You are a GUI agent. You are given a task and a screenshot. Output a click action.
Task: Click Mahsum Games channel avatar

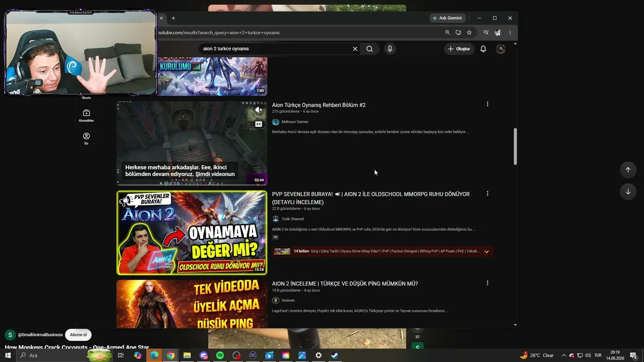coord(276,122)
